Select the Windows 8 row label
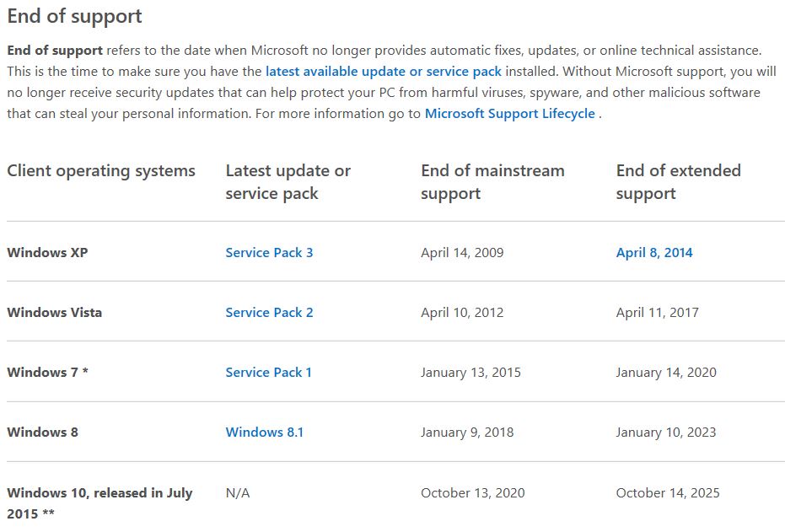The image size is (785, 532). [42, 433]
